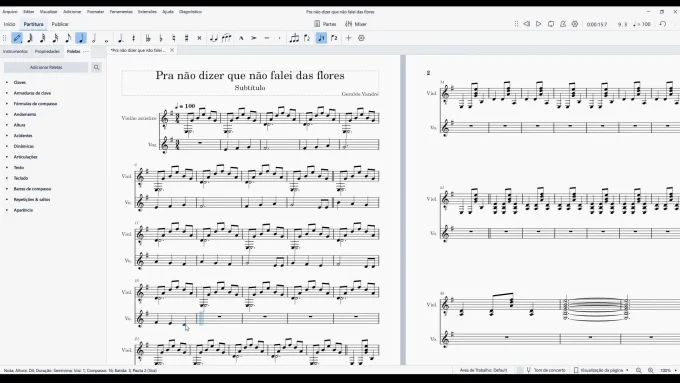The image size is (680, 383).
Task: Toggle the metronome
Action: (563, 24)
